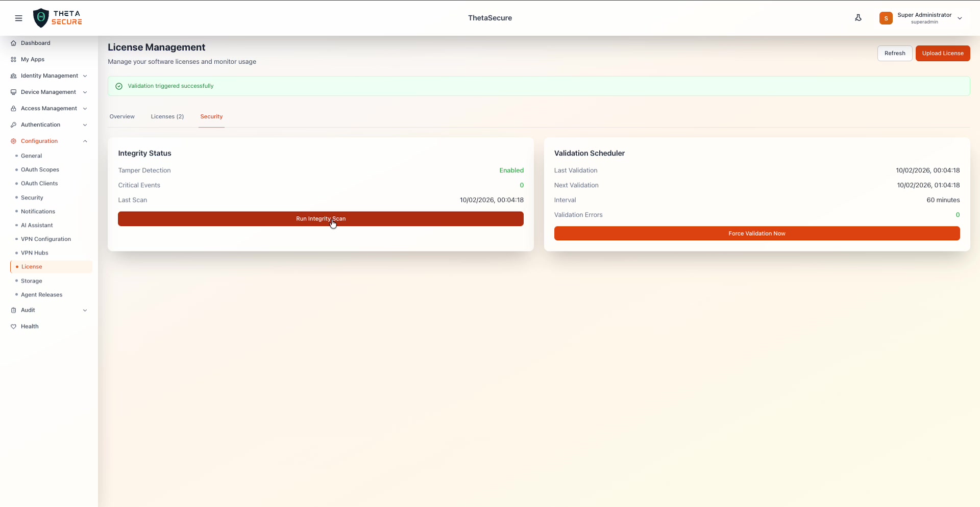Expand the Identity Management section
Image resolution: width=980 pixels, height=507 pixels.
(x=49, y=76)
